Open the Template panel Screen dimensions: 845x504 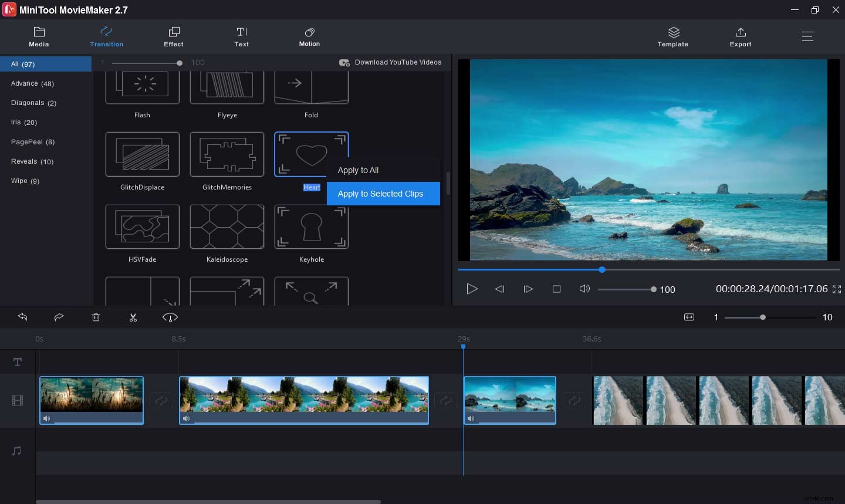tap(672, 36)
